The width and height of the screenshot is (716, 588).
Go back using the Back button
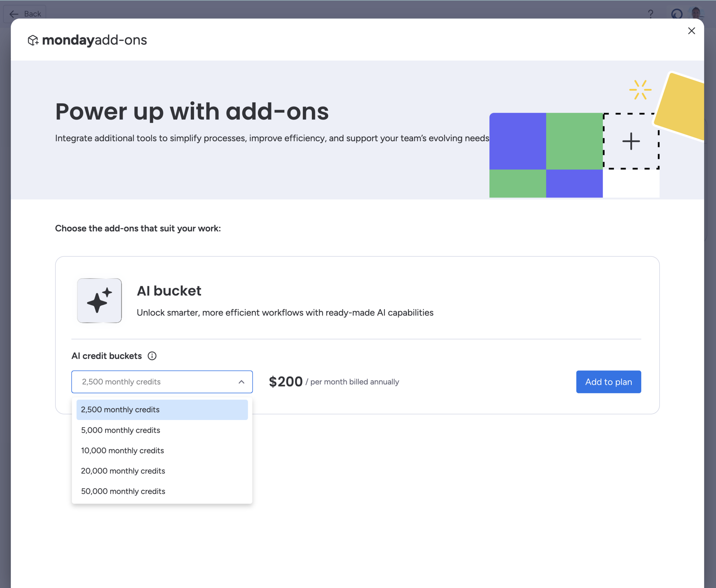click(x=25, y=14)
